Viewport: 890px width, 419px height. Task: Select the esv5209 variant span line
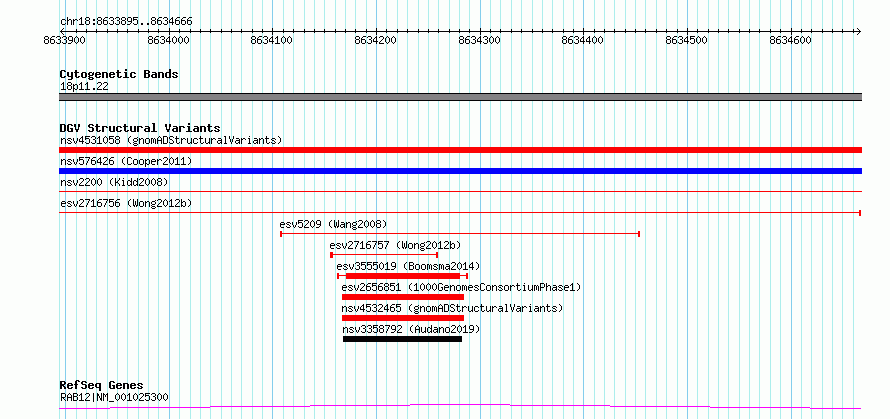click(x=460, y=234)
